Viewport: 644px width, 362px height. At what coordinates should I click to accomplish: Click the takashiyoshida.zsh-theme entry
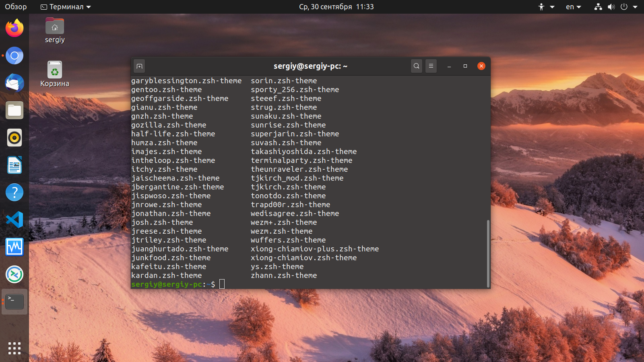pyautogui.click(x=304, y=152)
